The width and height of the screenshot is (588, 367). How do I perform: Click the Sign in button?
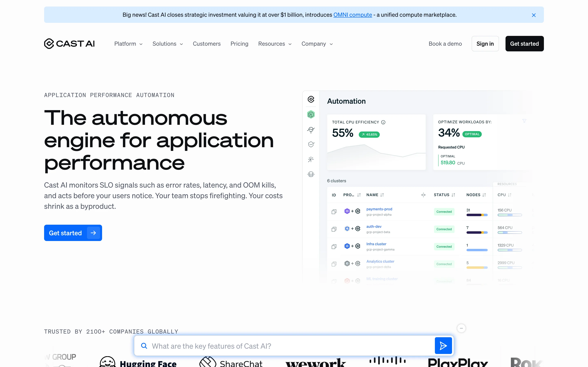point(485,44)
